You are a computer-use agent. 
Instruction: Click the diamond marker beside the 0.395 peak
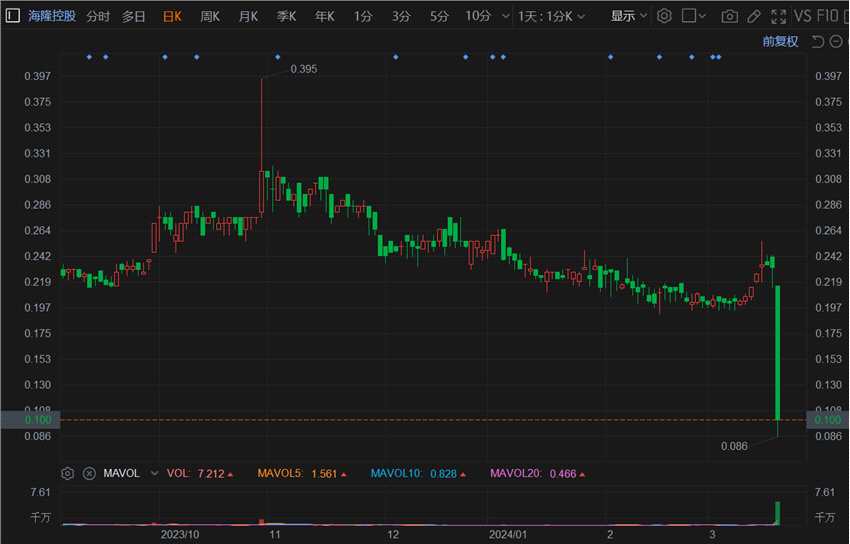[x=278, y=57]
